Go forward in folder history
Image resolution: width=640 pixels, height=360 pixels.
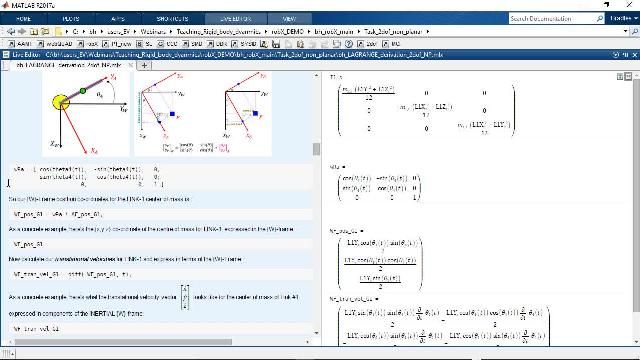pos(22,31)
